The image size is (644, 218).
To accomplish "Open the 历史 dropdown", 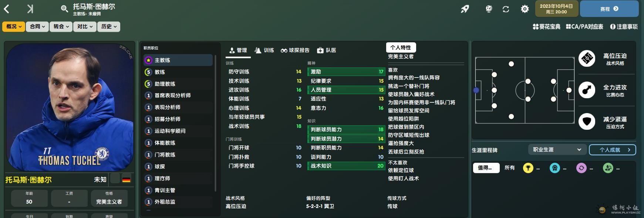I will coord(108,26).
